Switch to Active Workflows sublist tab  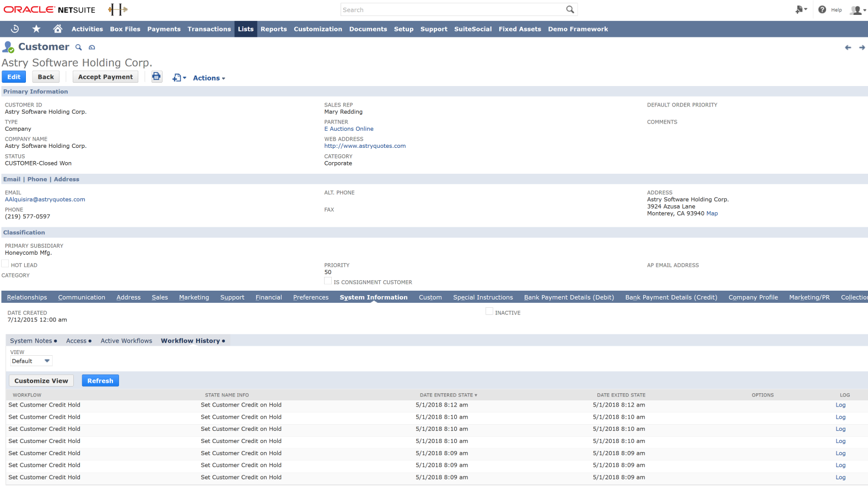(x=126, y=341)
